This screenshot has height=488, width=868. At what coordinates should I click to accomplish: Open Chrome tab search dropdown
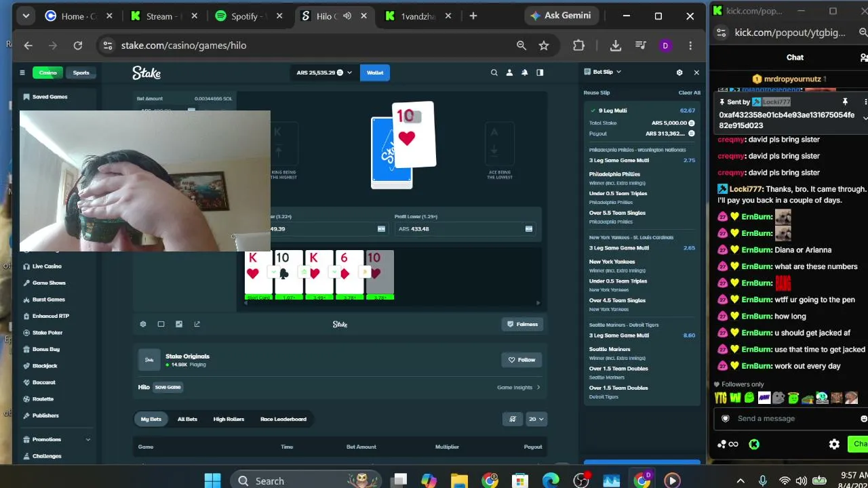pyautogui.click(x=26, y=16)
